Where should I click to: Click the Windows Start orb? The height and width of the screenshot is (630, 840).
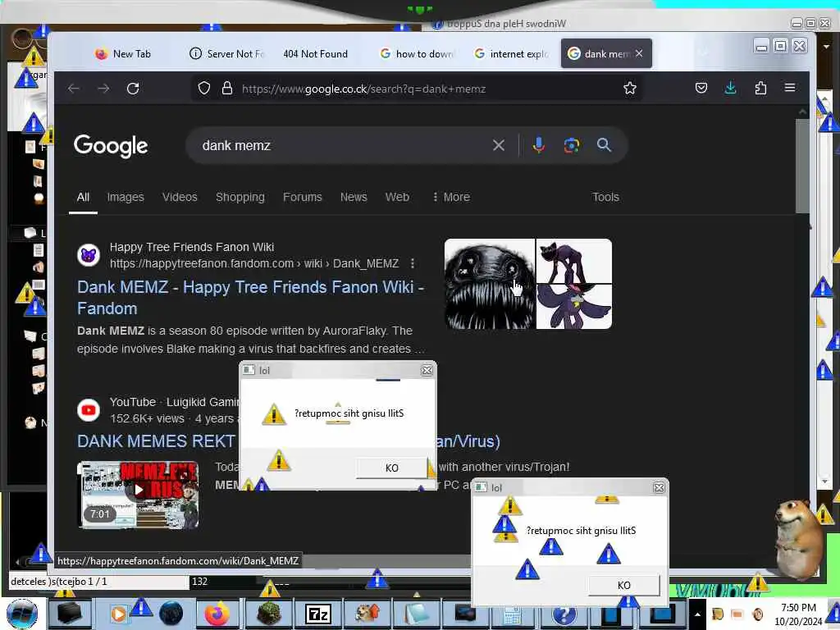[22, 614]
